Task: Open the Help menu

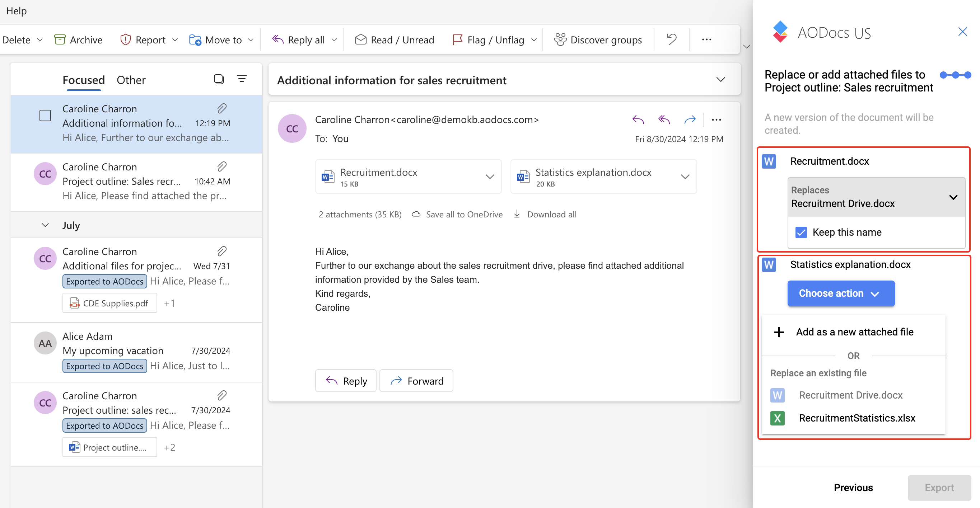Action: pos(17,11)
